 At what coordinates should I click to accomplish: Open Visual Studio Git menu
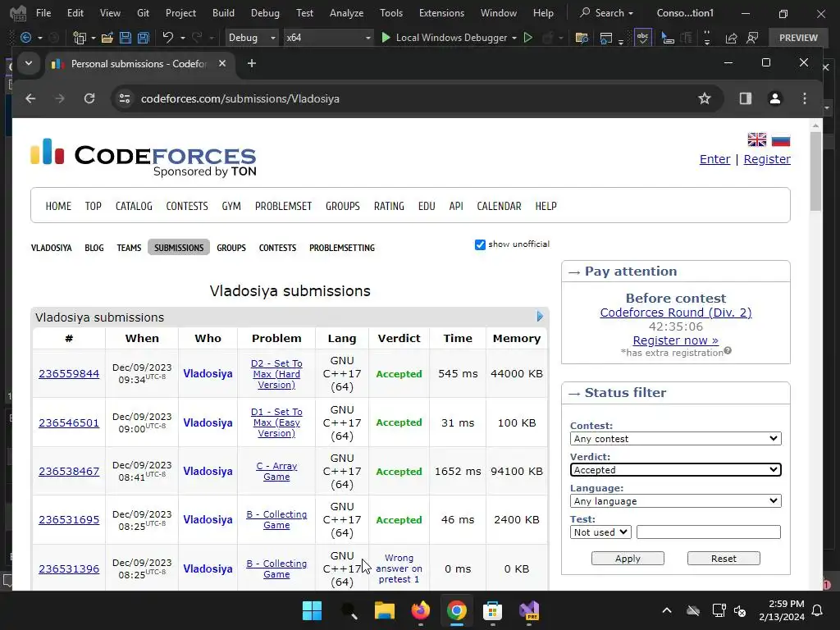(143, 13)
